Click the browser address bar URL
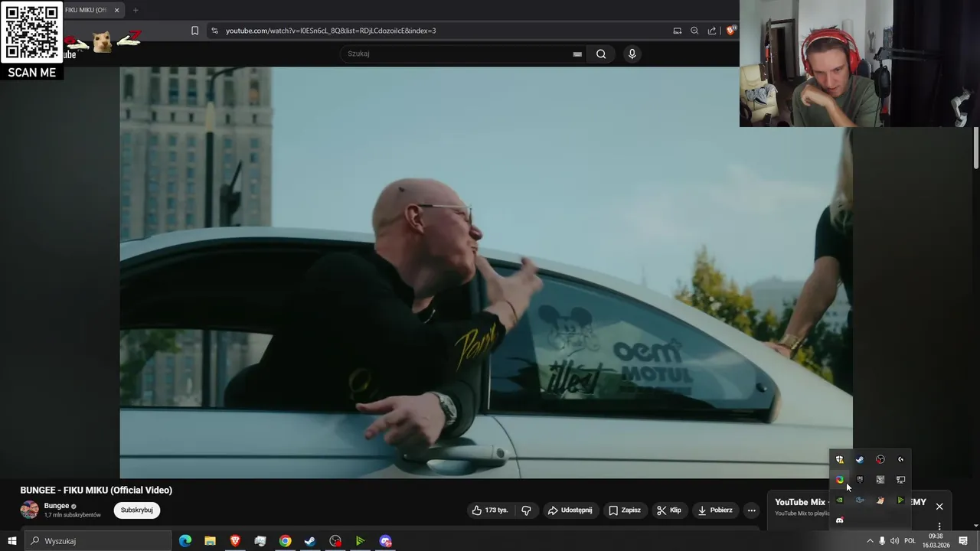The height and width of the screenshot is (551, 980). (331, 31)
